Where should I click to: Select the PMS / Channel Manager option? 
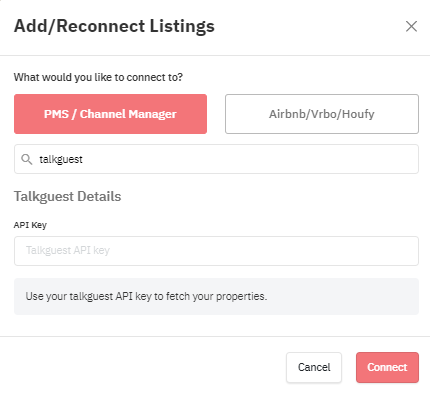point(110,114)
